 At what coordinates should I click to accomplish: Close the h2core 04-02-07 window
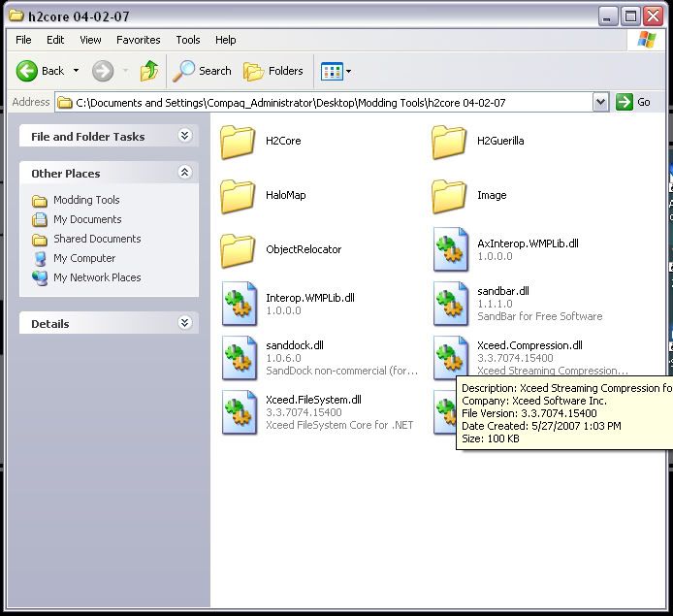tap(654, 16)
